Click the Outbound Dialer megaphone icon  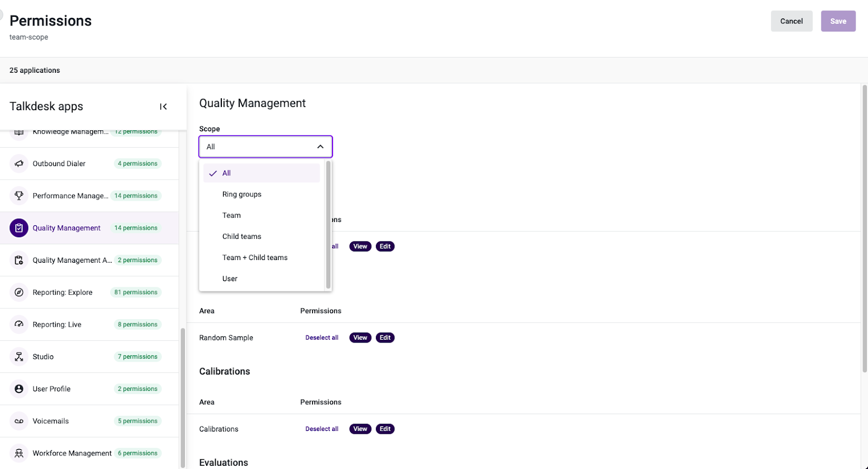pos(19,163)
